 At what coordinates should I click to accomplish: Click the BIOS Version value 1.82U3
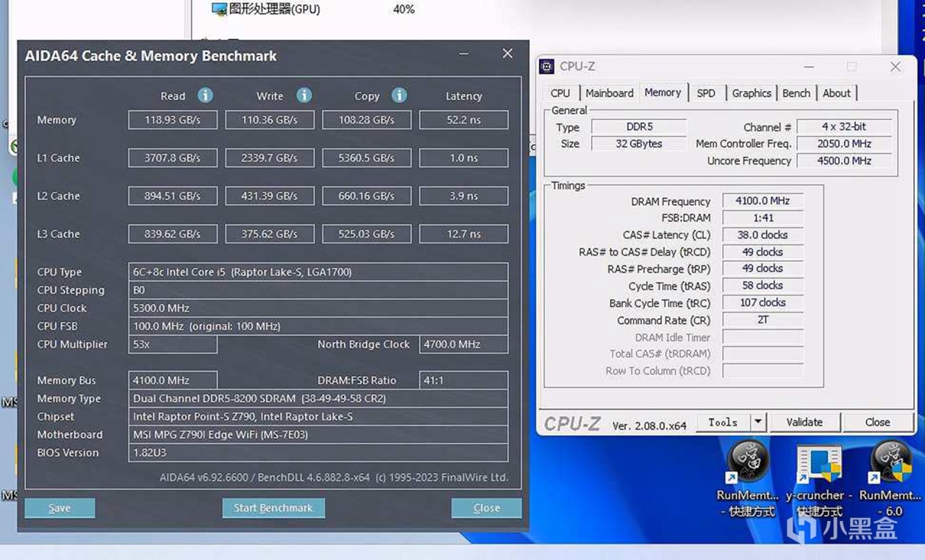[x=318, y=453]
